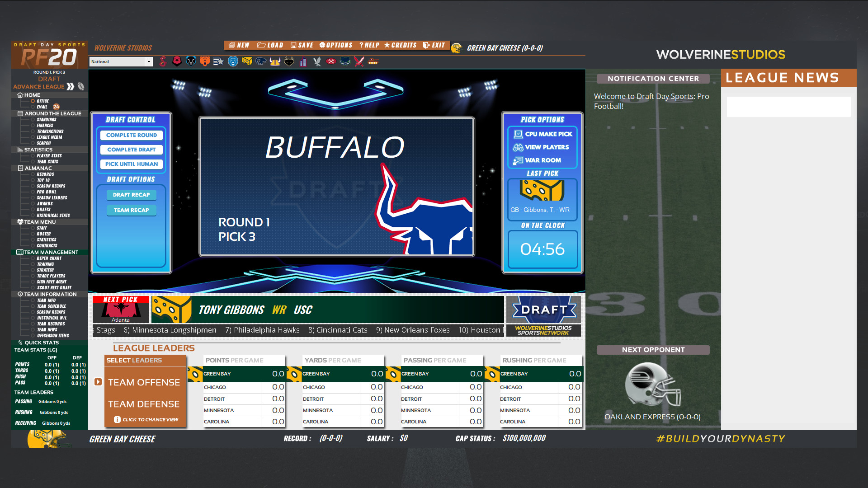Click the Complete Round button
Viewport: 868px width, 488px height.
[x=131, y=135]
